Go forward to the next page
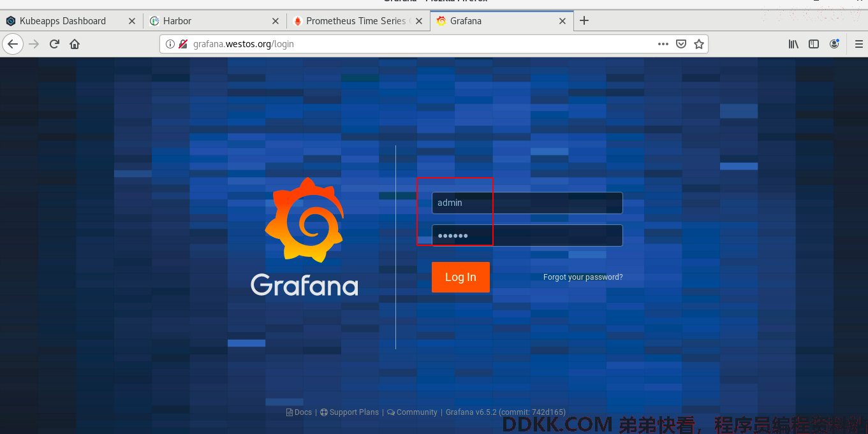This screenshot has height=434, width=868. pyautogui.click(x=34, y=44)
